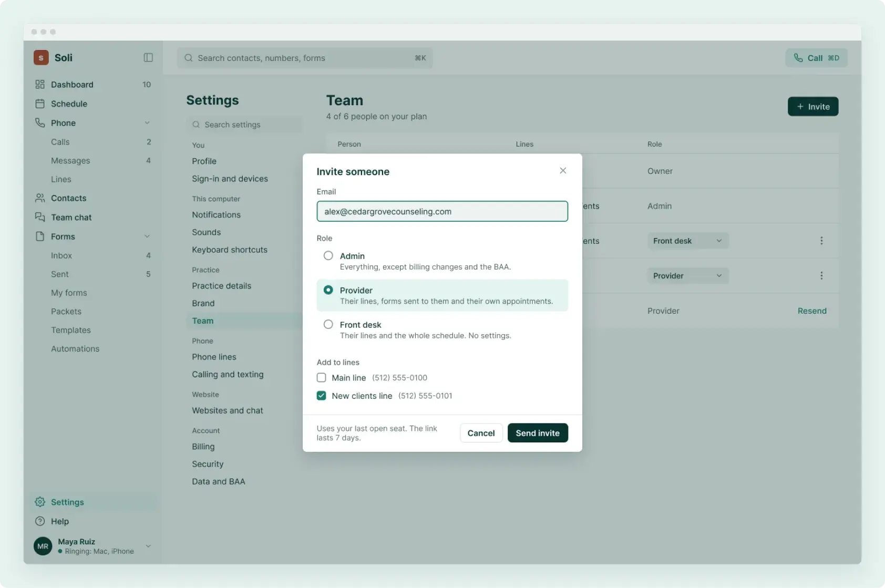Click the Help question mark icon
Viewport: 885px width, 588px height.
[x=40, y=521]
